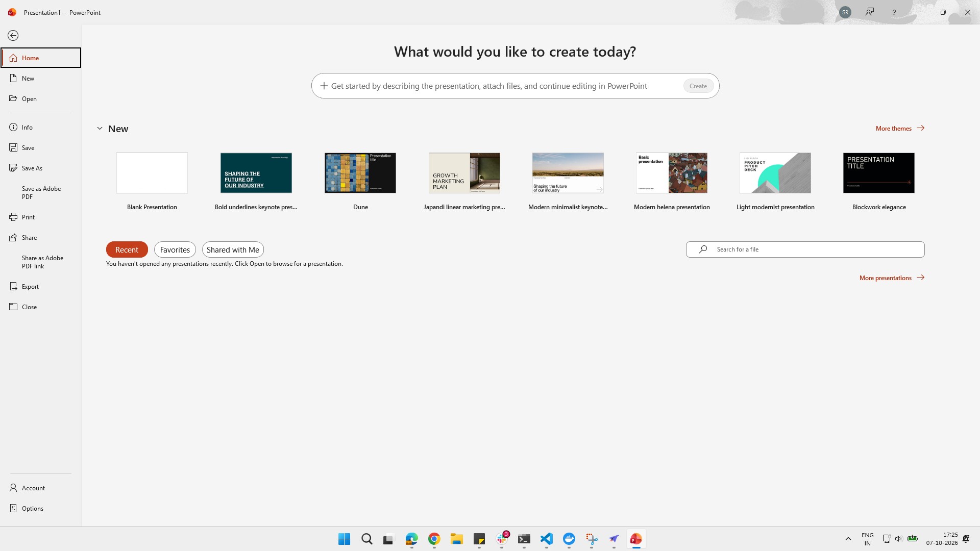Open File Explorer from the taskbar
Viewport: 980px width, 551px height.
pyautogui.click(x=457, y=539)
